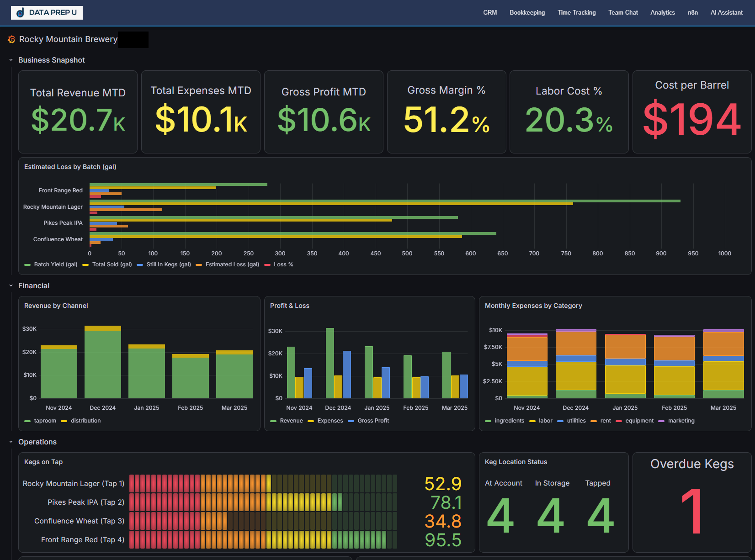Collapse the Operations section chevron
Image resolution: width=755 pixels, height=560 pixels.
[11, 442]
